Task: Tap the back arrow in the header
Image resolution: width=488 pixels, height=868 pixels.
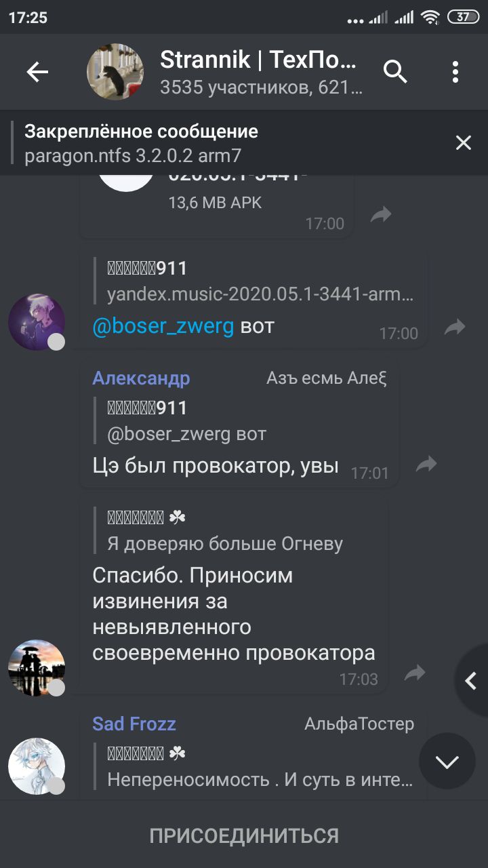Action: click(37, 72)
